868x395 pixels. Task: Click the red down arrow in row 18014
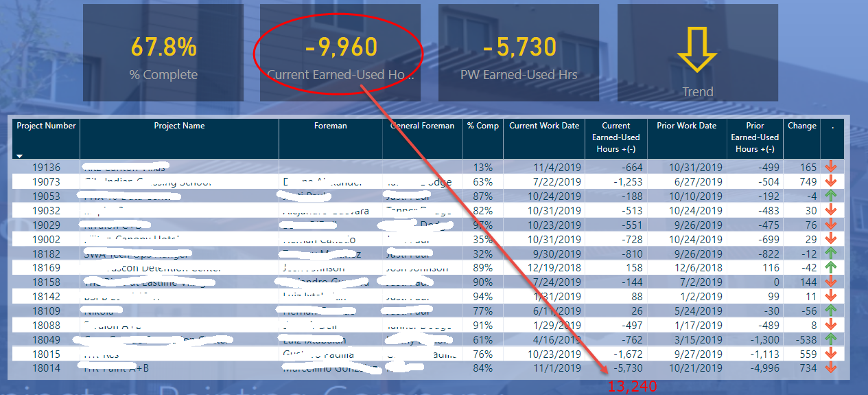click(831, 368)
